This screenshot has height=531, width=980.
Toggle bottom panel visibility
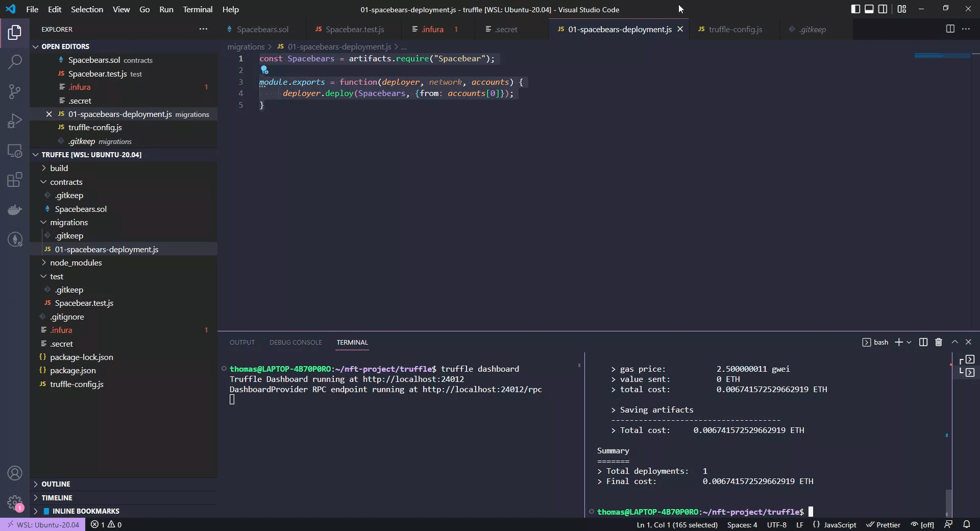click(869, 9)
